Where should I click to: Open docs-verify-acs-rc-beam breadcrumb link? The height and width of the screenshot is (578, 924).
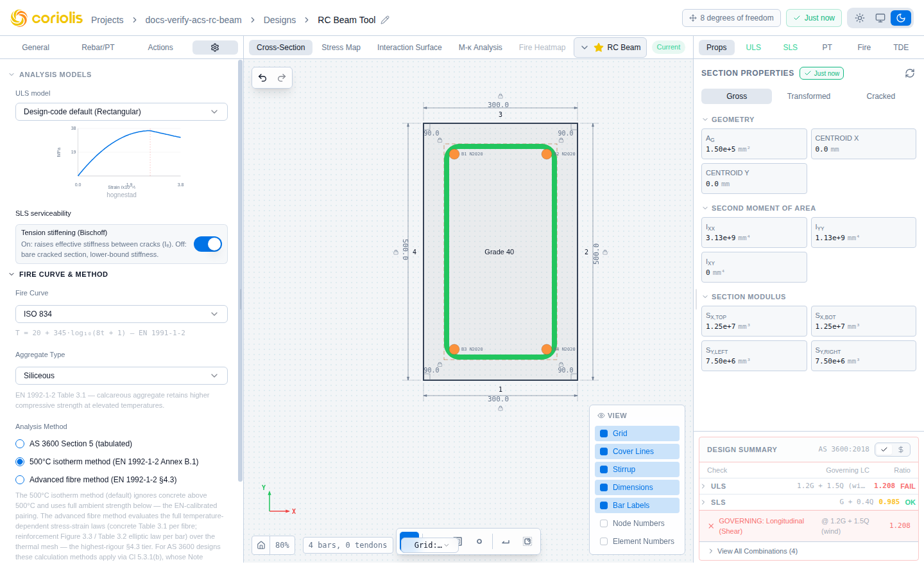coord(193,20)
